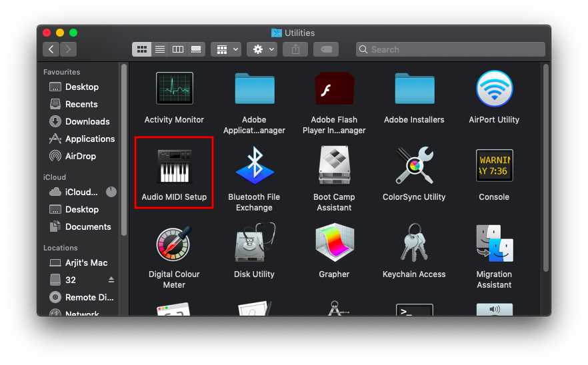
Task: Select the Audio MIDI Setup icon
Action: [x=175, y=166]
